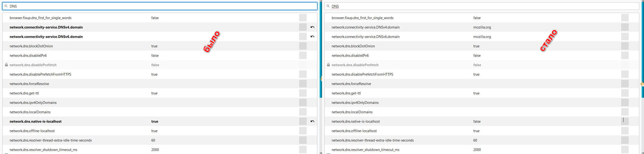Screen dimensions: 644x154
Task: Click network.dns.blockDotOnion name in right panel
Action: (x=353, y=46)
